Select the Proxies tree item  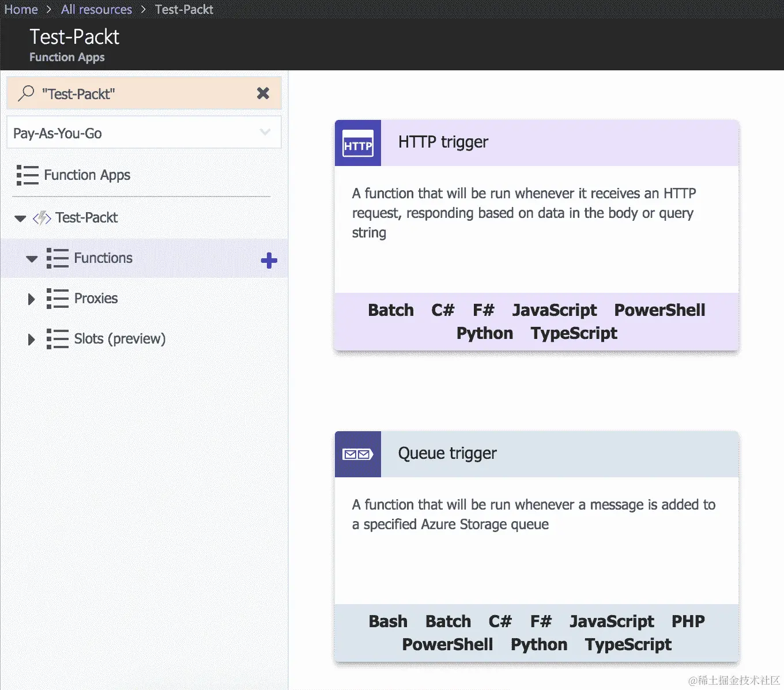96,298
